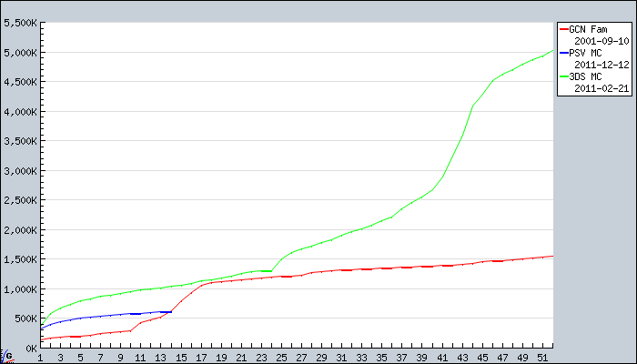Click the end of the blue PSV line
The image size is (637, 364).
point(171,312)
